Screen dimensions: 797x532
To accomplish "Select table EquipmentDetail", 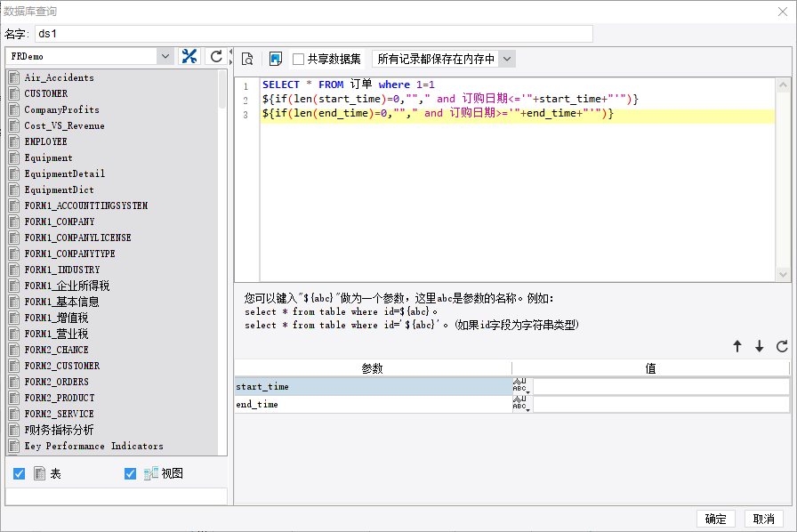I will point(65,174).
